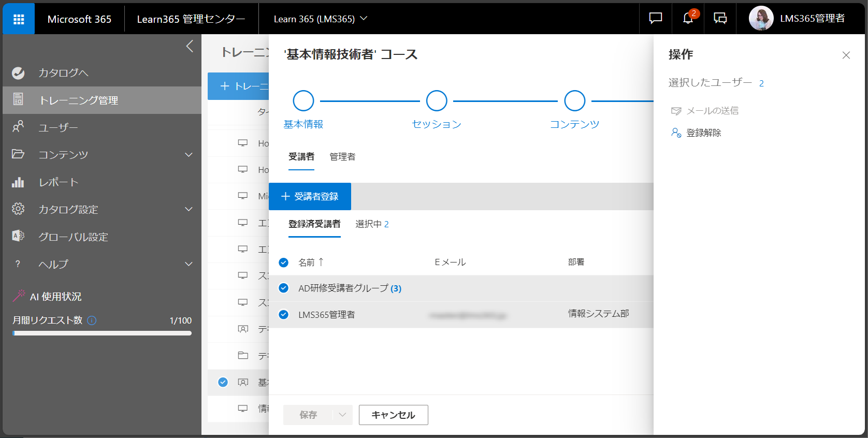Expand the カタログ設定 sidebar chevron
This screenshot has width=868, height=438.
[x=189, y=209]
